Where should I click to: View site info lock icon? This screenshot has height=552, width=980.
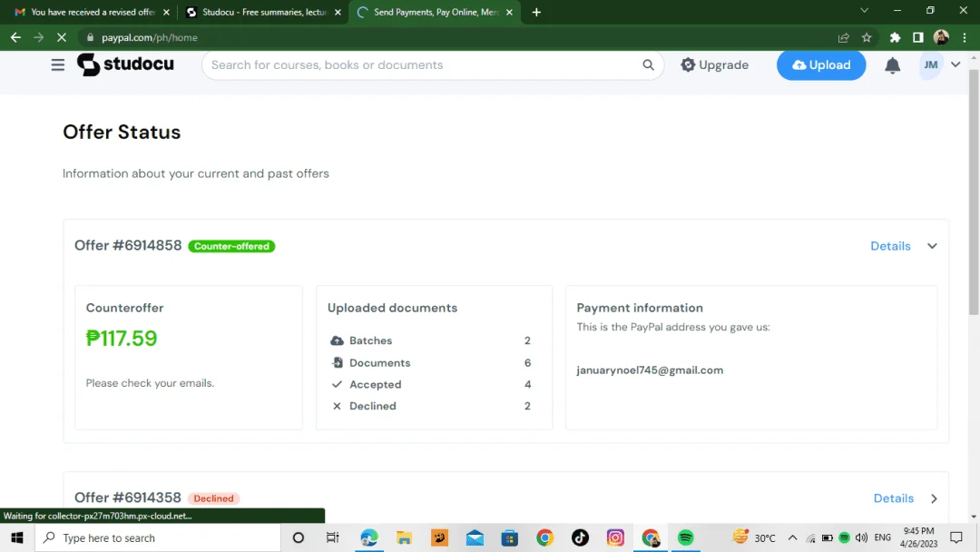click(x=90, y=37)
